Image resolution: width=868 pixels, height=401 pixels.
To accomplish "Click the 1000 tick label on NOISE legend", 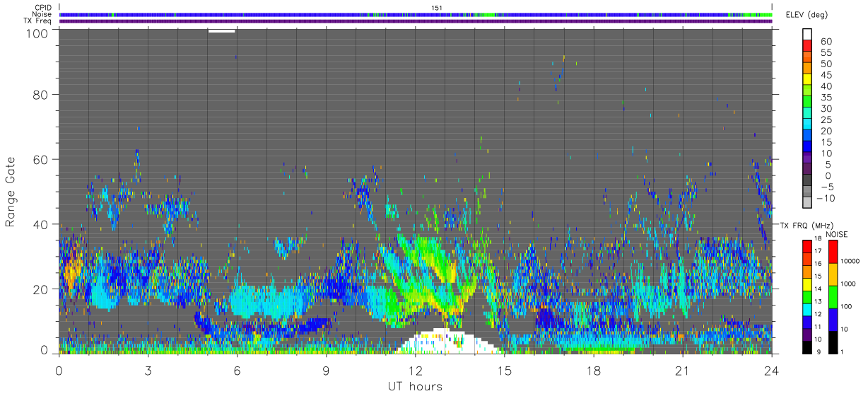I will point(848,285).
